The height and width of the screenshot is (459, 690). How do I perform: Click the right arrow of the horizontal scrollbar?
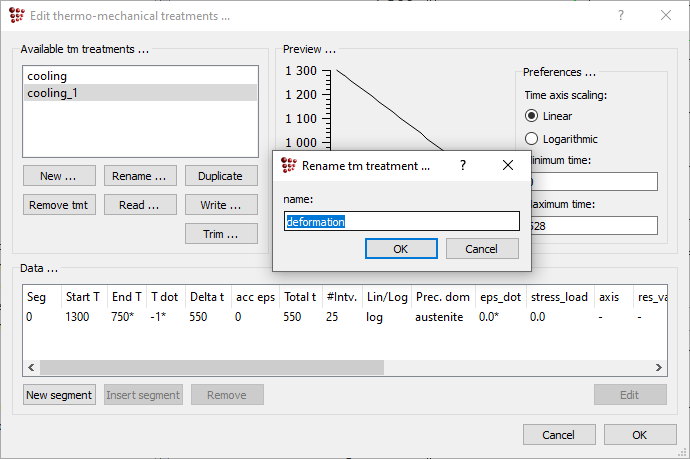pyautogui.click(x=659, y=367)
